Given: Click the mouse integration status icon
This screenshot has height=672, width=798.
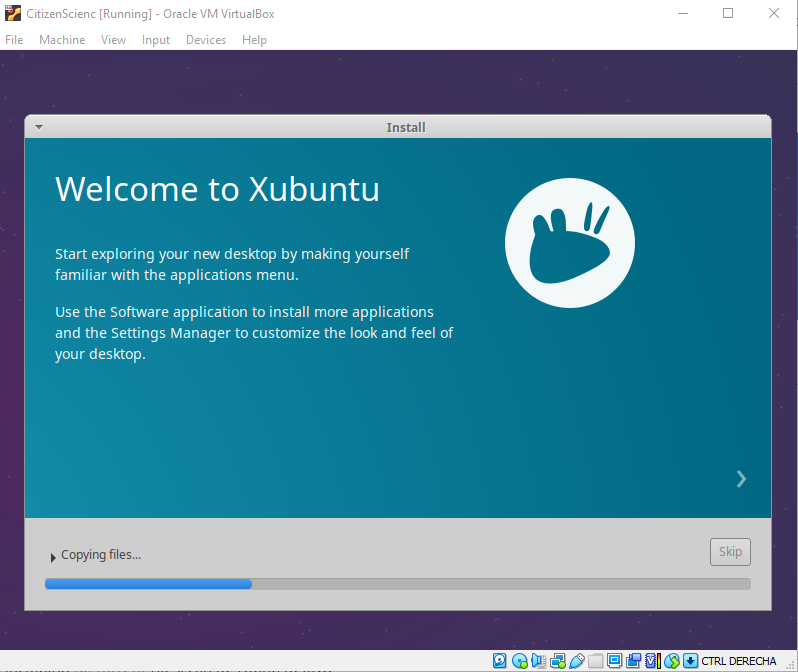Looking at the screenshot, I should (672, 661).
